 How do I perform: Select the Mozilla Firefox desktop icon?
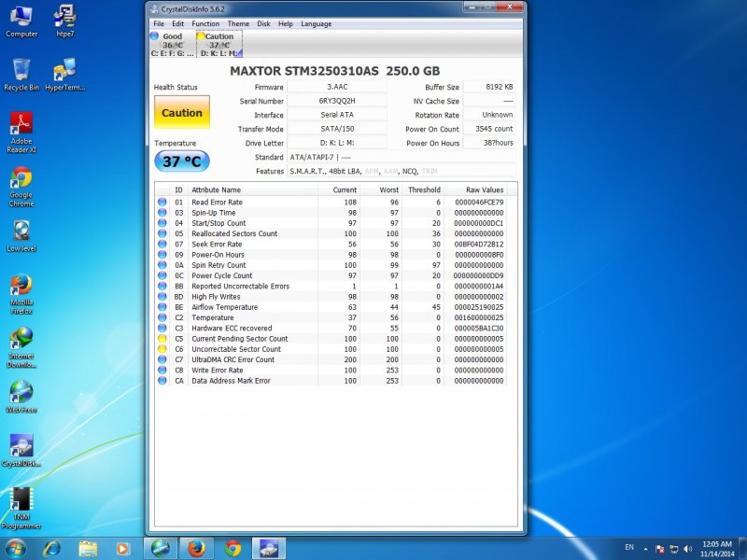(21, 294)
